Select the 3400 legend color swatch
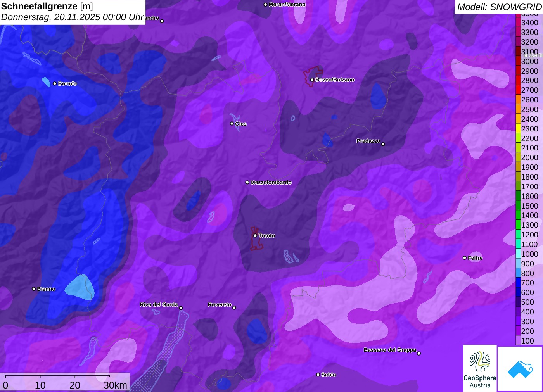Viewport: 543px width, 392px height. click(x=518, y=22)
